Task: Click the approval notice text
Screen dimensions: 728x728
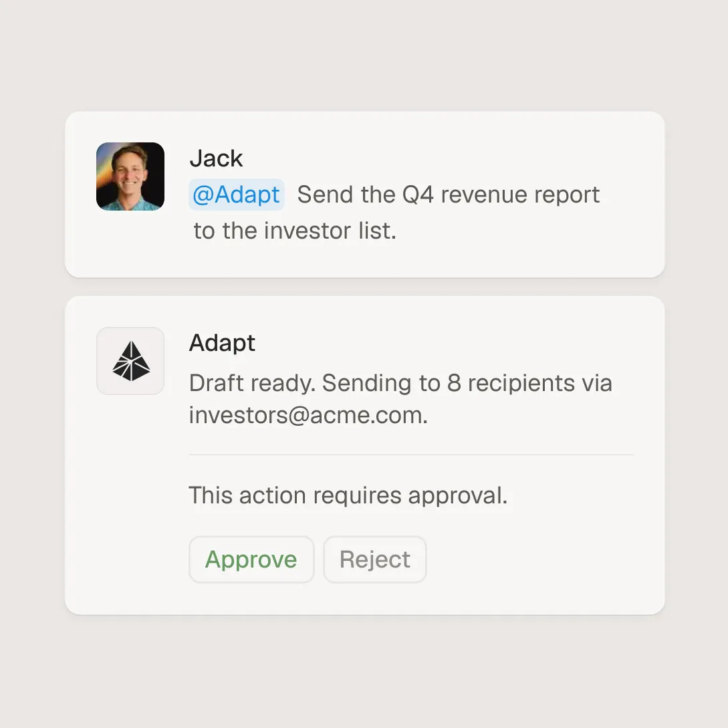Action: tap(348, 495)
